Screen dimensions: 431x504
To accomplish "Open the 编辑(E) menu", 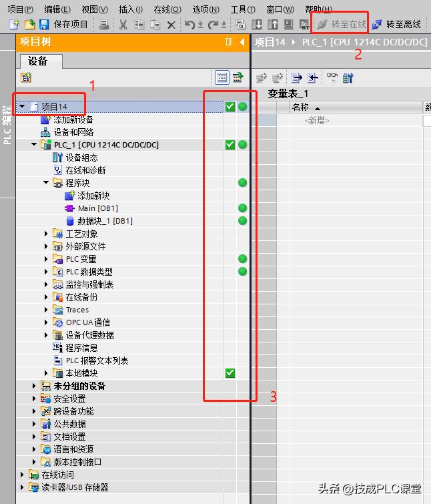I will click(57, 9).
